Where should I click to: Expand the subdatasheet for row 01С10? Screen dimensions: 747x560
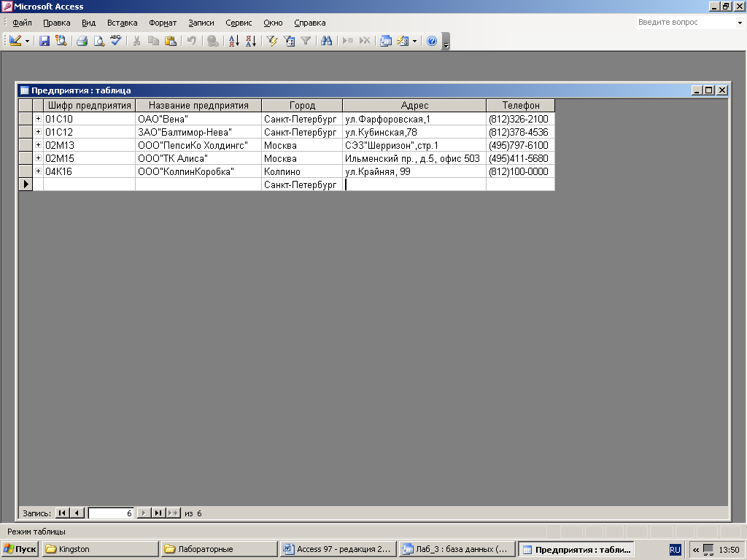38,119
